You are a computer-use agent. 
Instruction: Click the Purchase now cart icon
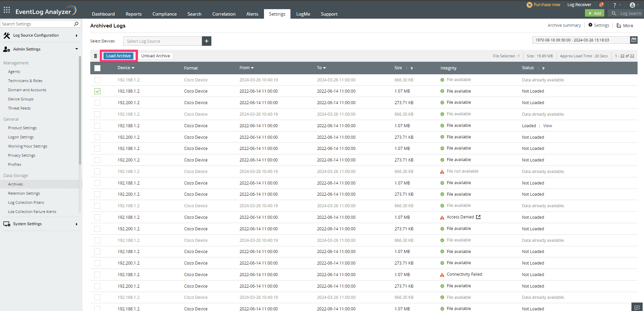529,5
